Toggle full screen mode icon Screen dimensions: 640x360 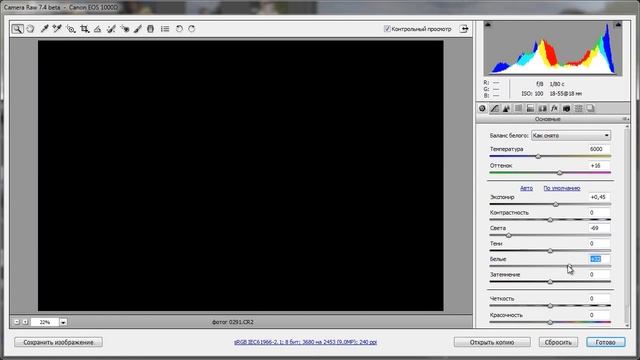pyautogui.click(x=464, y=29)
